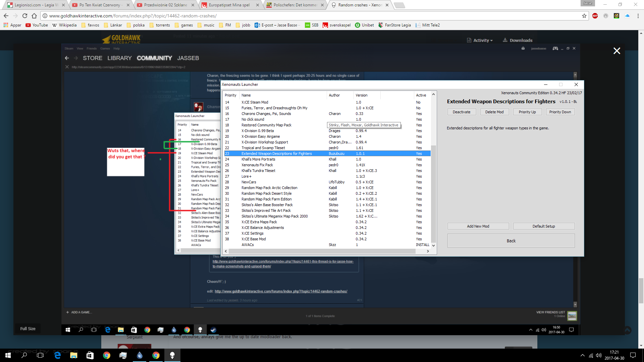
Task: Open the torrents bookmark folder
Action: click(x=160, y=25)
